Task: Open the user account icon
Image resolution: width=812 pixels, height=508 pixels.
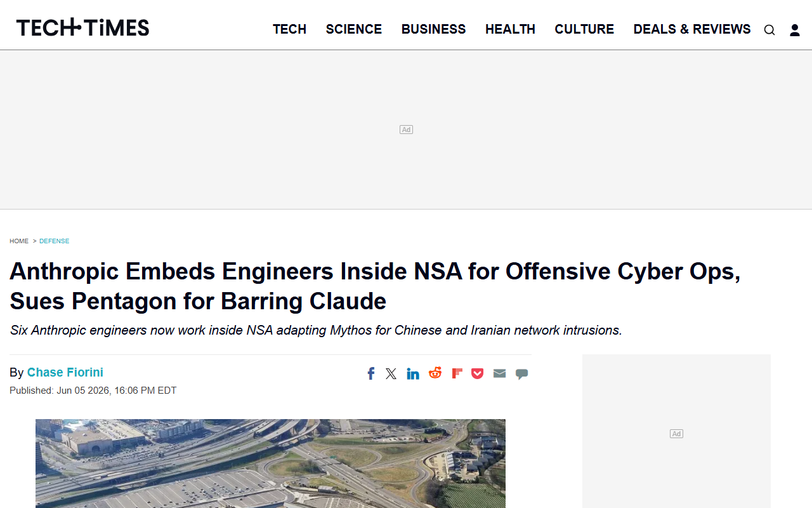Action: click(794, 30)
